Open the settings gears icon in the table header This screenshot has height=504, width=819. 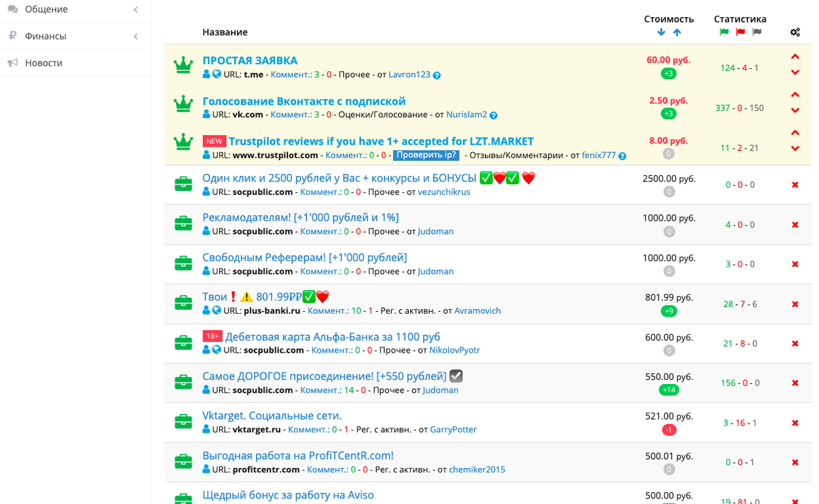coord(795,32)
